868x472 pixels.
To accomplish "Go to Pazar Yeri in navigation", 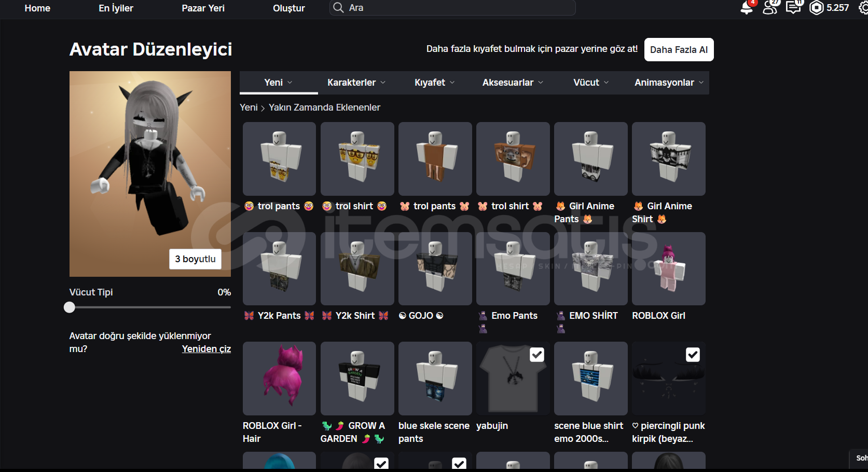I will [x=203, y=8].
